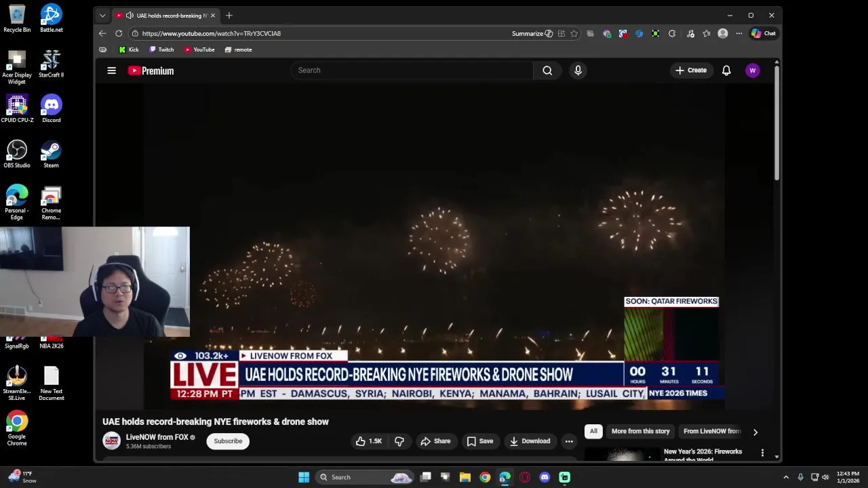This screenshot has height=488, width=868.
Task: Open more actions menu beside Download
Action: 569,441
